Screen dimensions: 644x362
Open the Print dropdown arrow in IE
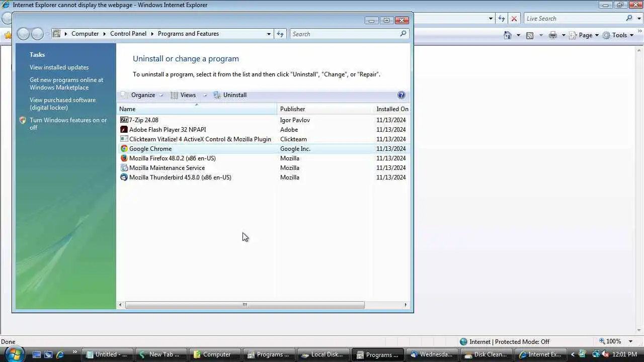click(x=563, y=35)
